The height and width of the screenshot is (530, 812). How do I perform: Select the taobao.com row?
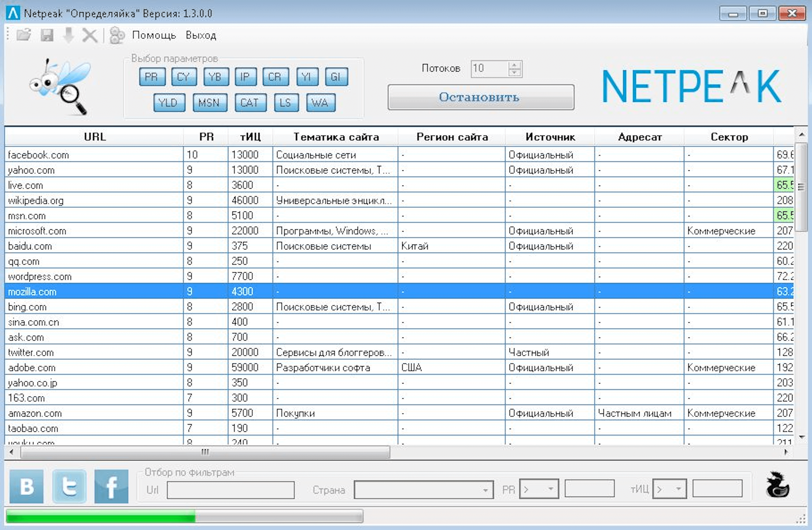tap(399, 428)
